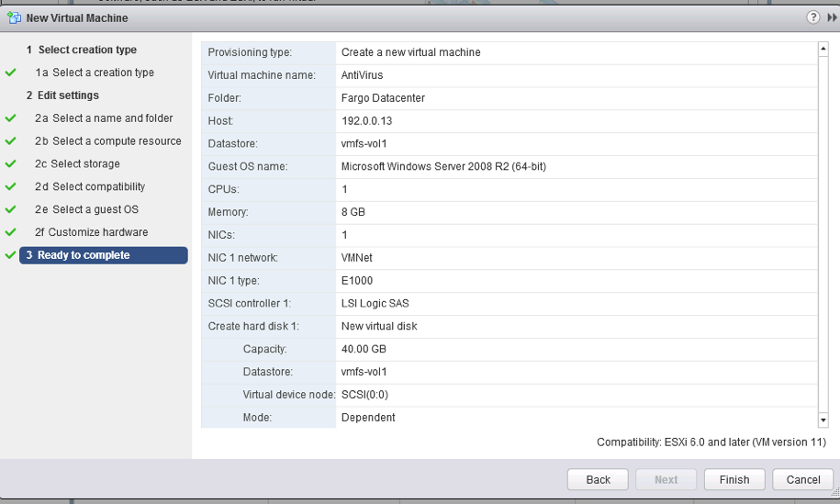Click the AntiVirus virtual machine name row
The image size is (840, 504).
509,75
